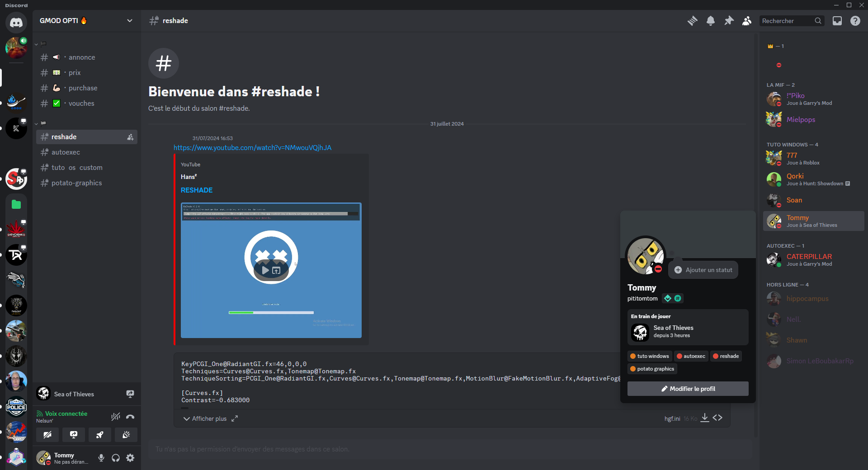
Task: Go to the vouches channel
Action: coord(87,103)
